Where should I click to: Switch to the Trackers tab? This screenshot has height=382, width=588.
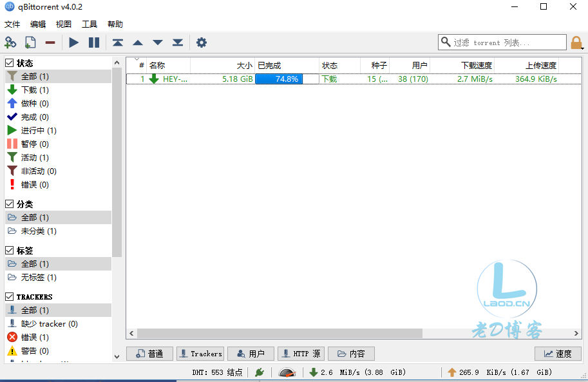[x=200, y=354]
